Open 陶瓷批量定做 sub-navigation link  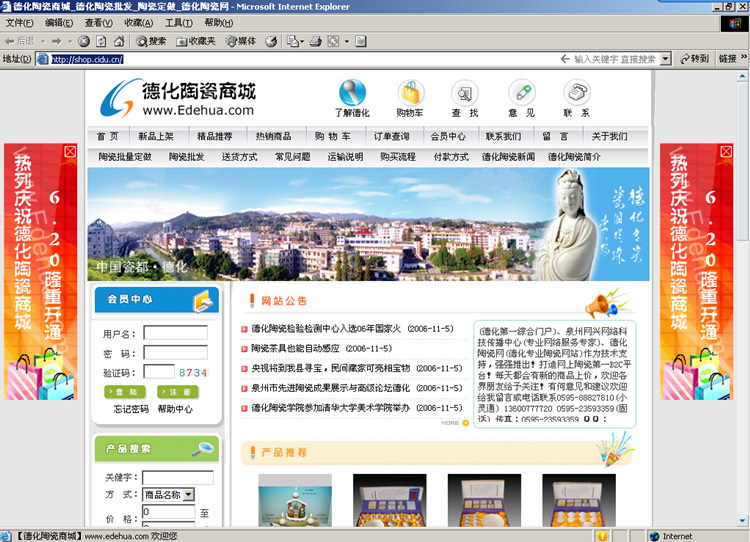[125, 157]
